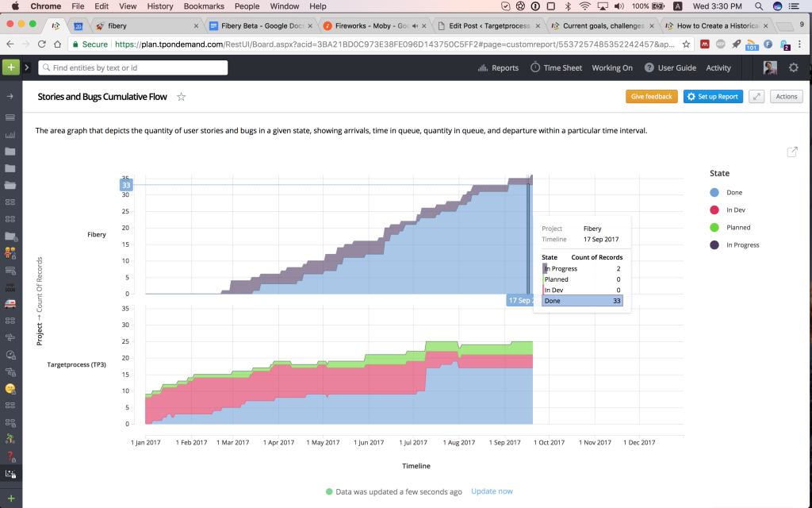The width and height of the screenshot is (812, 508).
Task: Switch to the Fibery Beta Google Docs tab
Action: [261, 25]
